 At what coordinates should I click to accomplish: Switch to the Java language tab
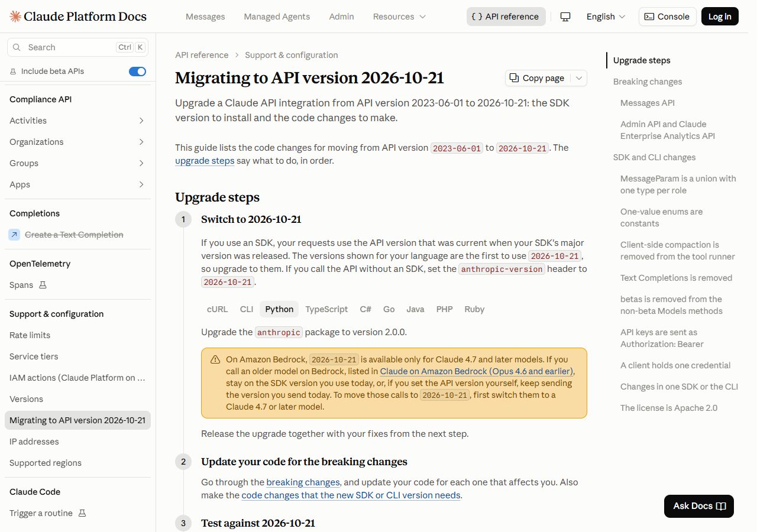(x=415, y=309)
